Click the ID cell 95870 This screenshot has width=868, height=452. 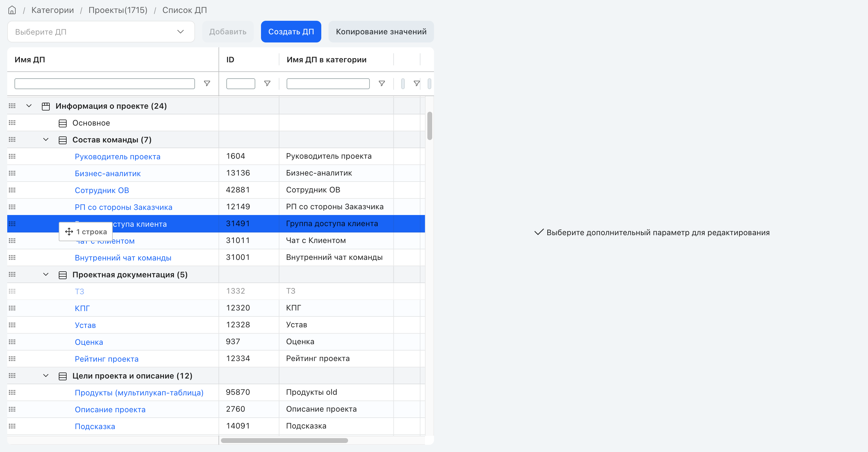coord(249,392)
